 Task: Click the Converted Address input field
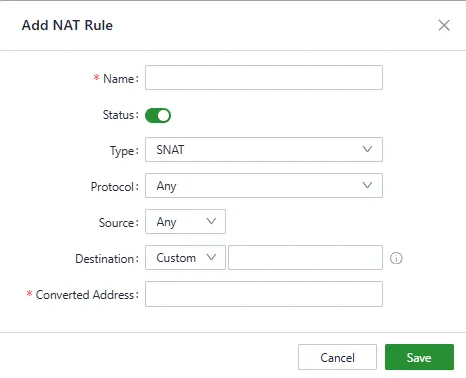click(264, 294)
